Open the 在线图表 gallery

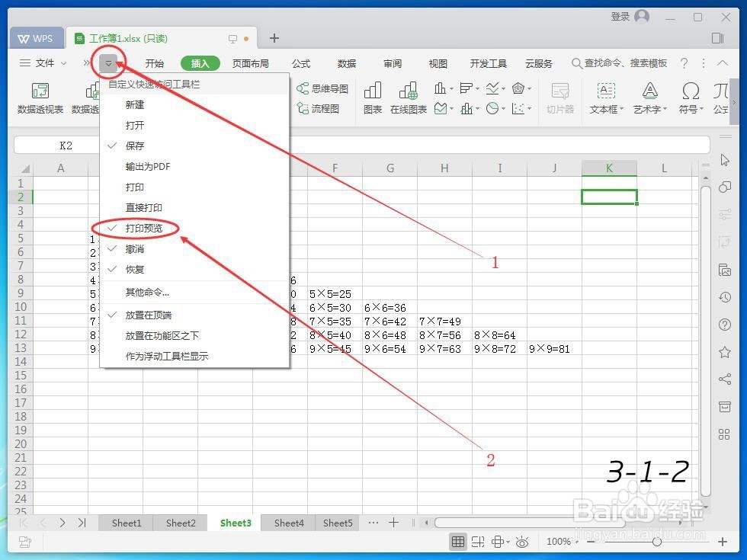[409, 99]
